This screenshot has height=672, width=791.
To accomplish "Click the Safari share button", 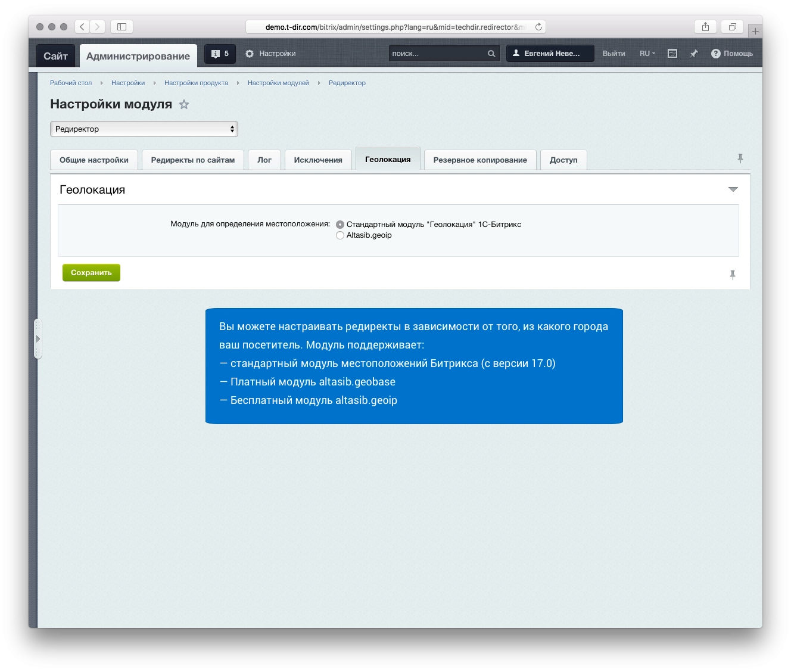I will pyautogui.click(x=705, y=27).
